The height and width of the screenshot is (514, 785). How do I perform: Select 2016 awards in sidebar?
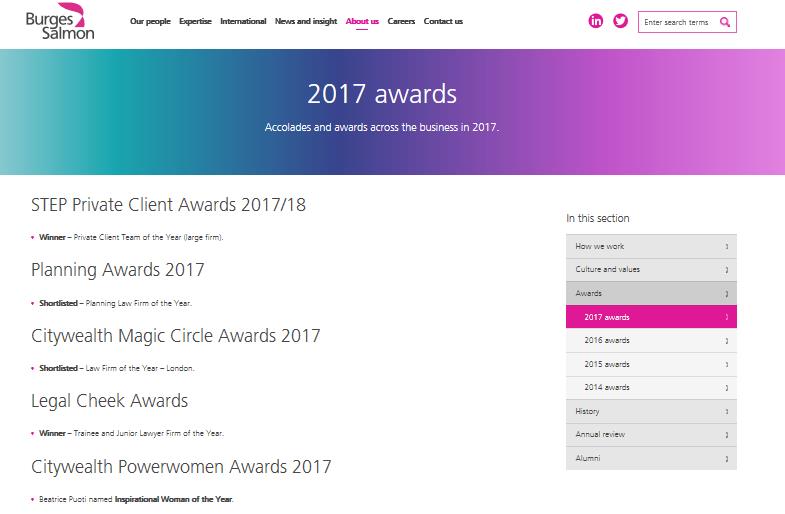point(651,341)
